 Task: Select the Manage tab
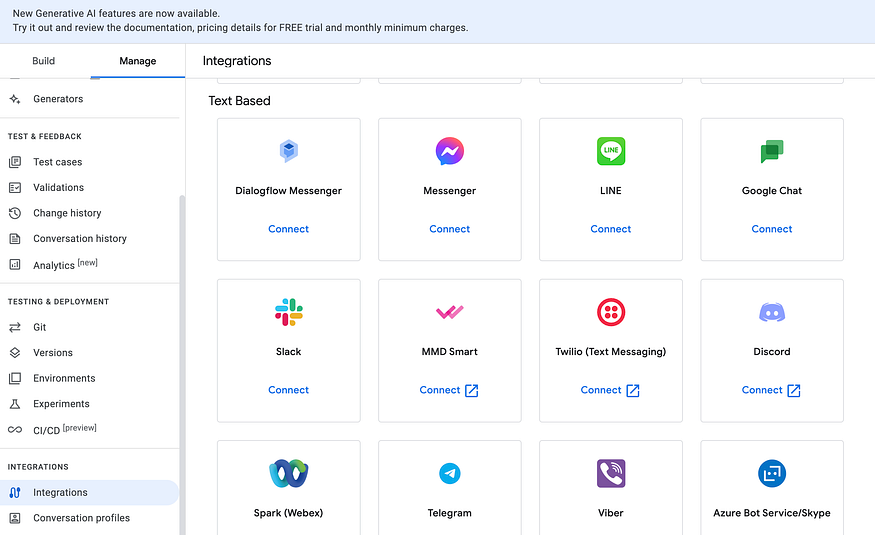[137, 61]
